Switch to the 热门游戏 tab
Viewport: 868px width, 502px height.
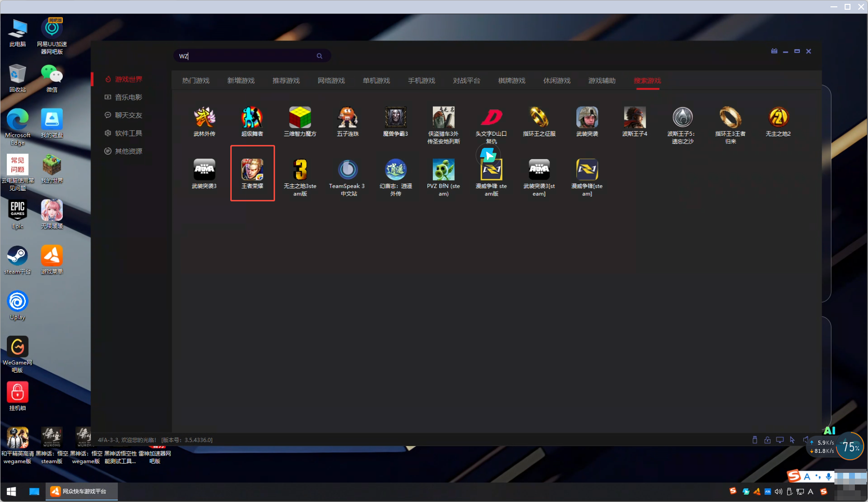click(x=196, y=81)
